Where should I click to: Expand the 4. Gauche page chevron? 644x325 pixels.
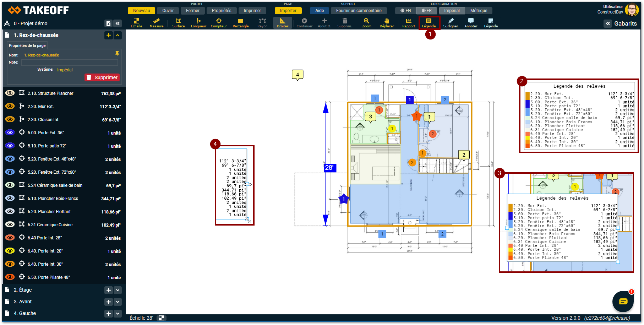pos(118,314)
